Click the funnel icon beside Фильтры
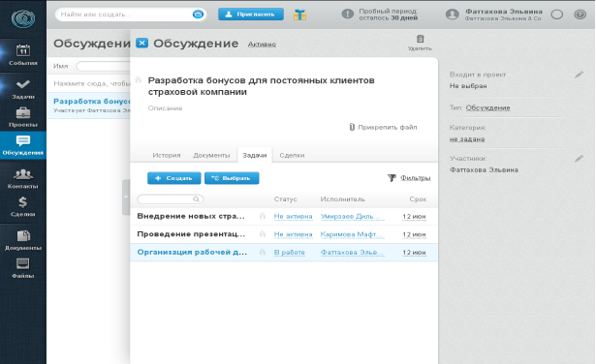 click(x=392, y=178)
